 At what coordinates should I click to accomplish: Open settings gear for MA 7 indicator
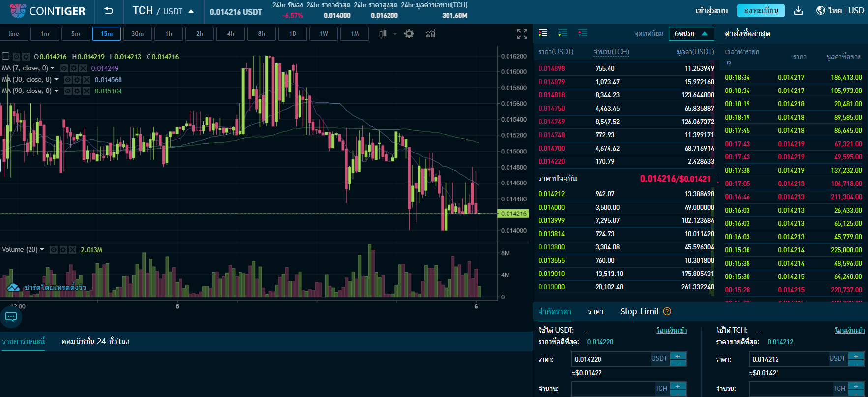click(74, 68)
